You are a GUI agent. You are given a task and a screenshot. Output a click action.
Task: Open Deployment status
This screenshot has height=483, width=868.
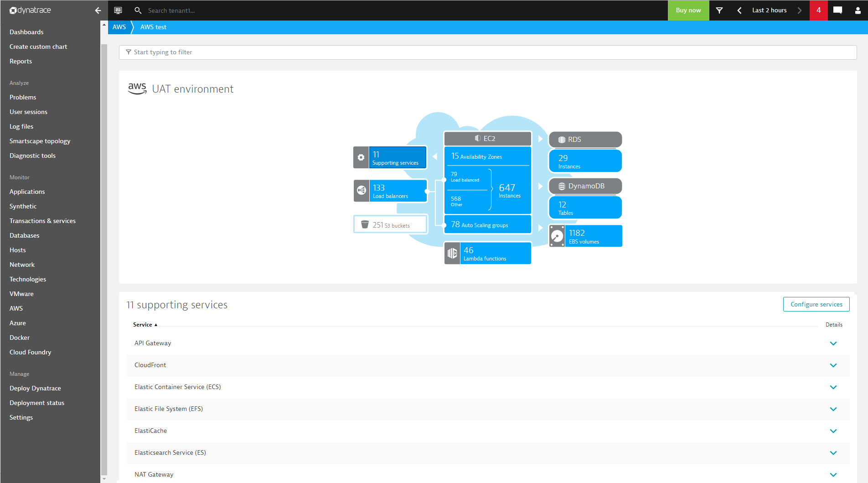(x=37, y=403)
